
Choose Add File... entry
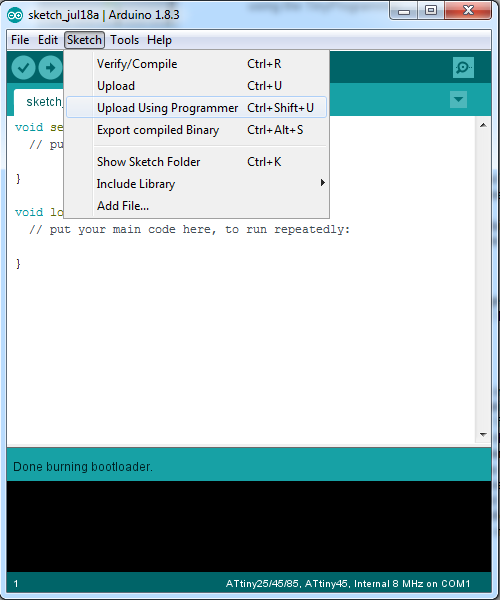click(x=196, y=206)
